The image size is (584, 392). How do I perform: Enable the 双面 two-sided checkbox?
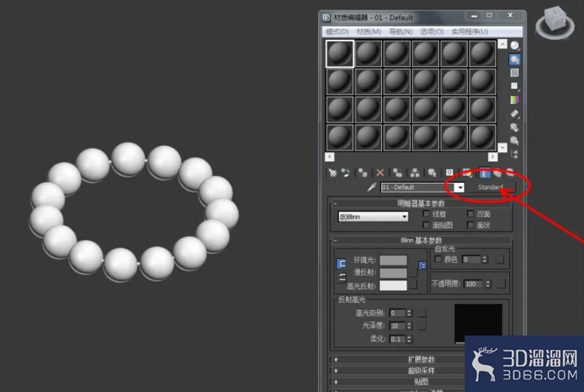click(470, 214)
